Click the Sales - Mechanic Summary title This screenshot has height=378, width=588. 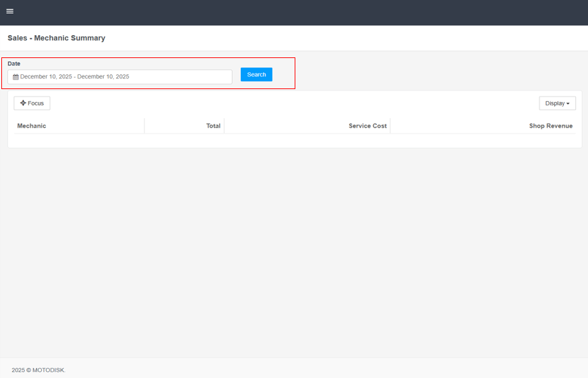[57, 38]
